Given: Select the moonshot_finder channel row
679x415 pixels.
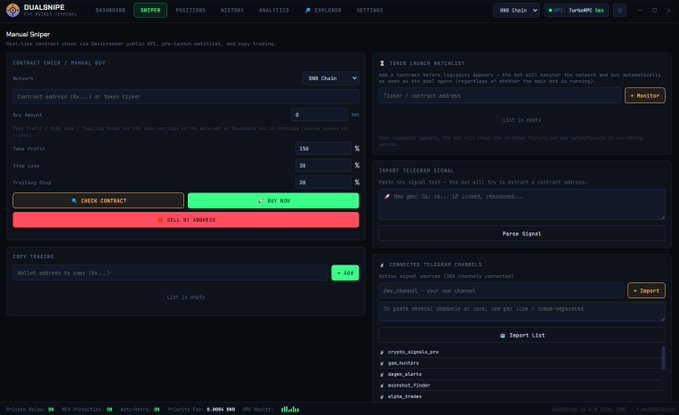Looking at the screenshot, I should point(520,385).
